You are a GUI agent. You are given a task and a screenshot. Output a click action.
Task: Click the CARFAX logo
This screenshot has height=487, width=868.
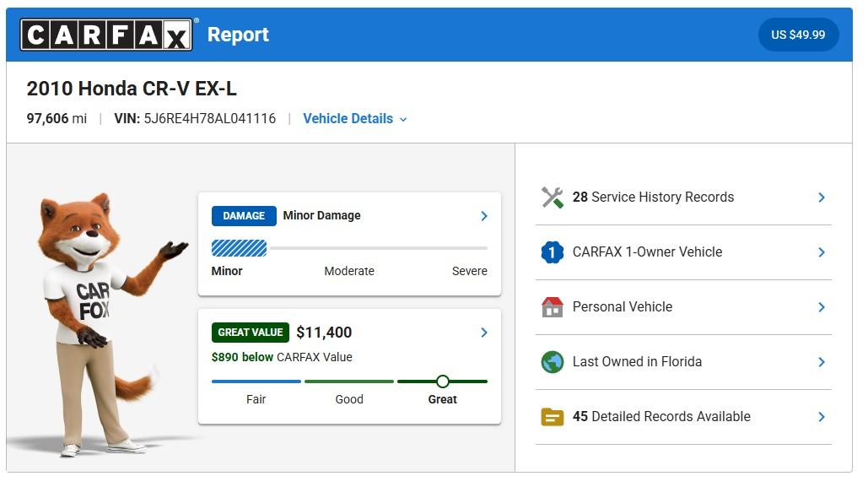(106, 35)
